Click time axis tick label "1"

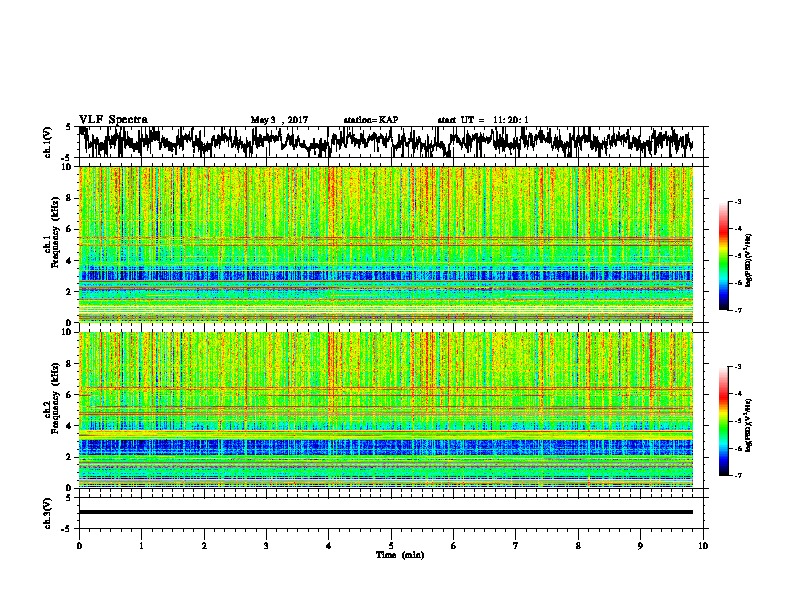141,546
